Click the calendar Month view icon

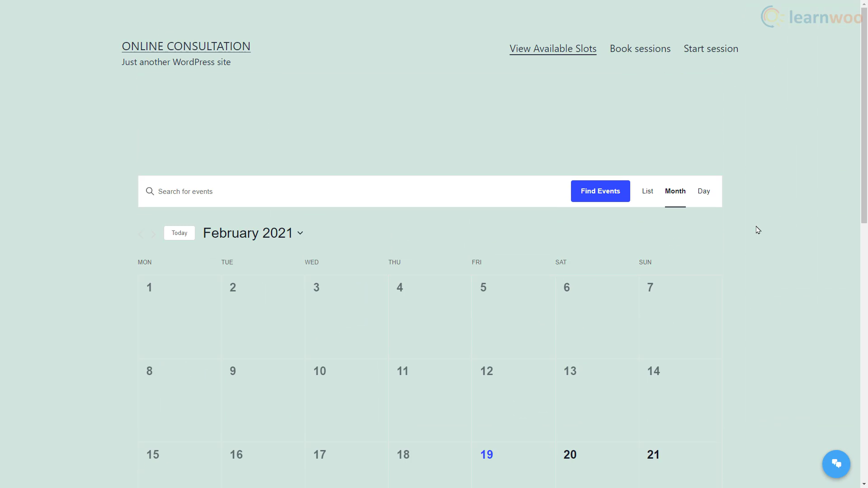(675, 191)
